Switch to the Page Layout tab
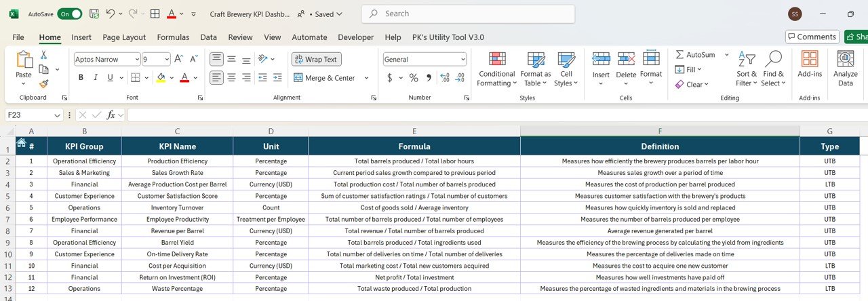This screenshot has width=868, height=301. pos(124,37)
